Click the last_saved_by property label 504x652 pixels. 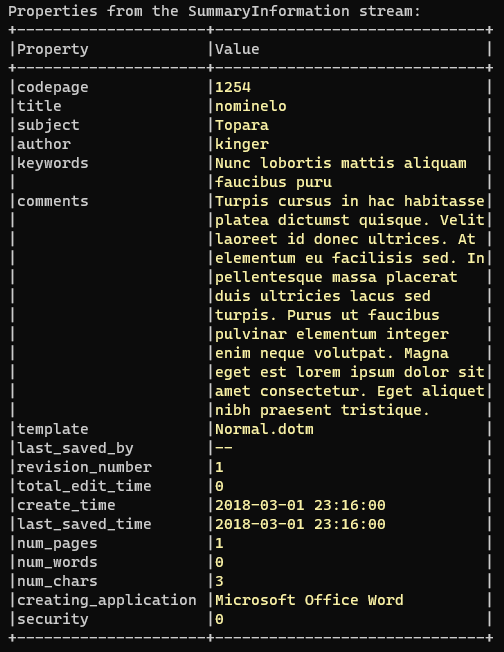(75, 448)
